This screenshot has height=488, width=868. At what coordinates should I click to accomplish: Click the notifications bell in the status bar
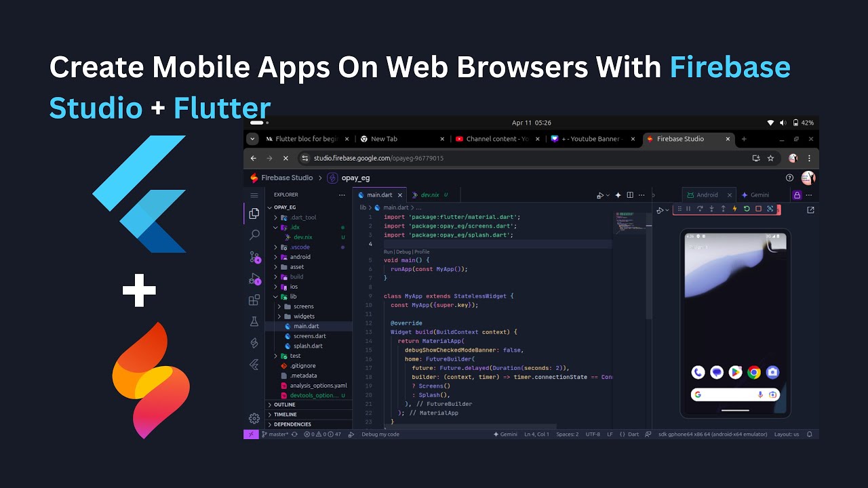(x=810, y=434)
